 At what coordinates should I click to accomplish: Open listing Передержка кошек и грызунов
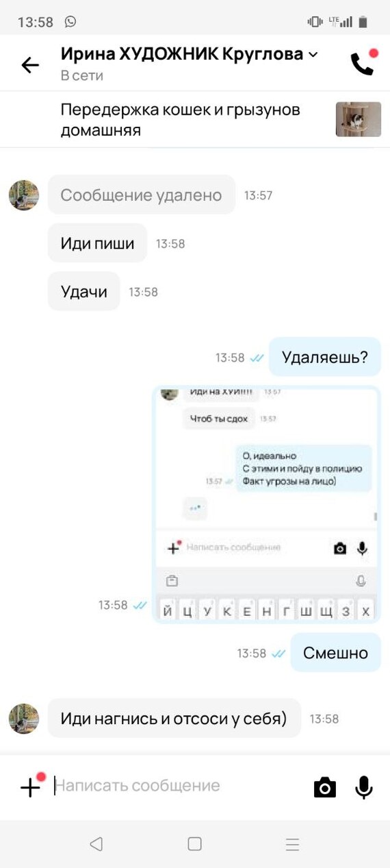click(x=181, y=119)
